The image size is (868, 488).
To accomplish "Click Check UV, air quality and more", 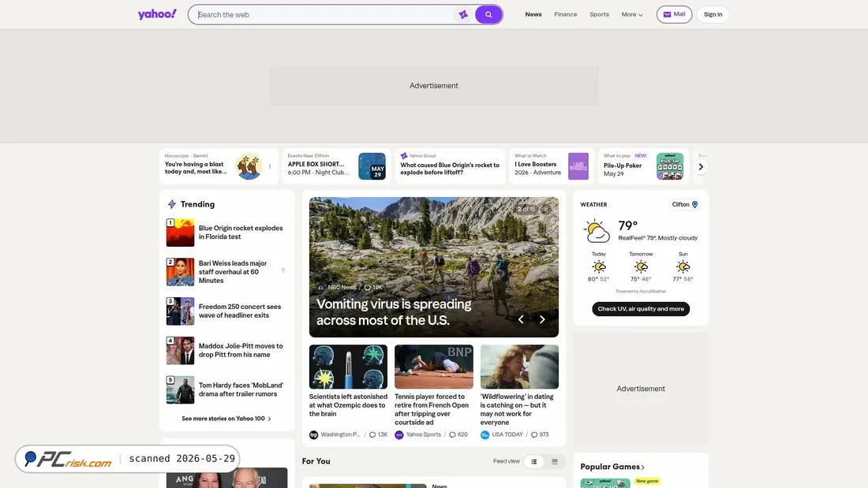I will pyautogui.click(x=641, y=309).
